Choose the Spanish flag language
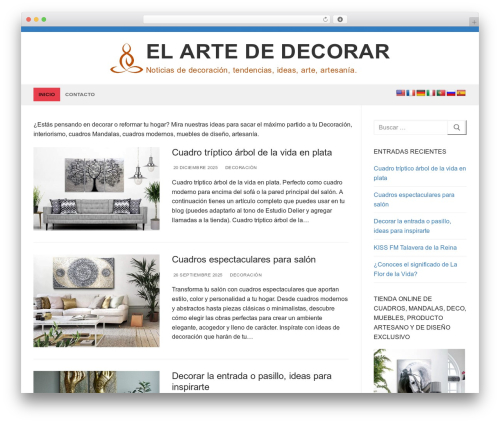 461,93
